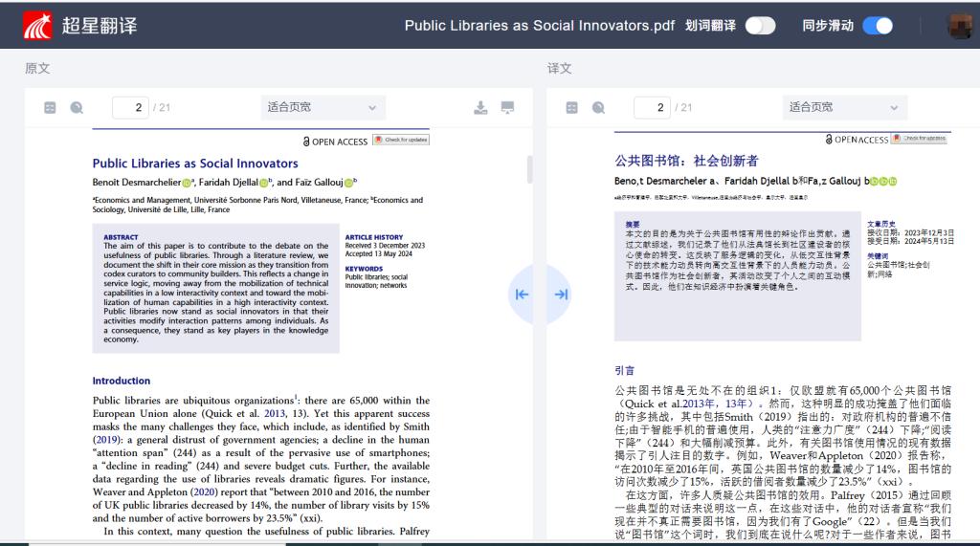
Task: Click the 超星翻译 logo
Action: [x=79, y=26]
